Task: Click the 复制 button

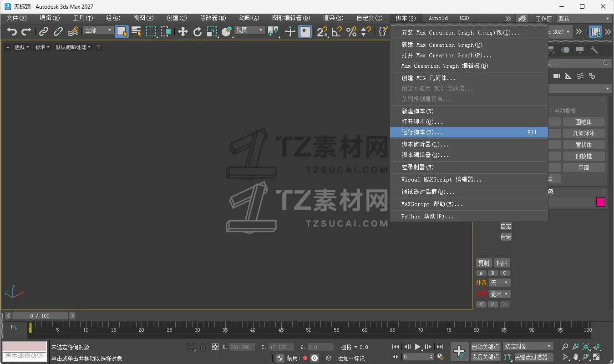Action: tap(483, 263)
